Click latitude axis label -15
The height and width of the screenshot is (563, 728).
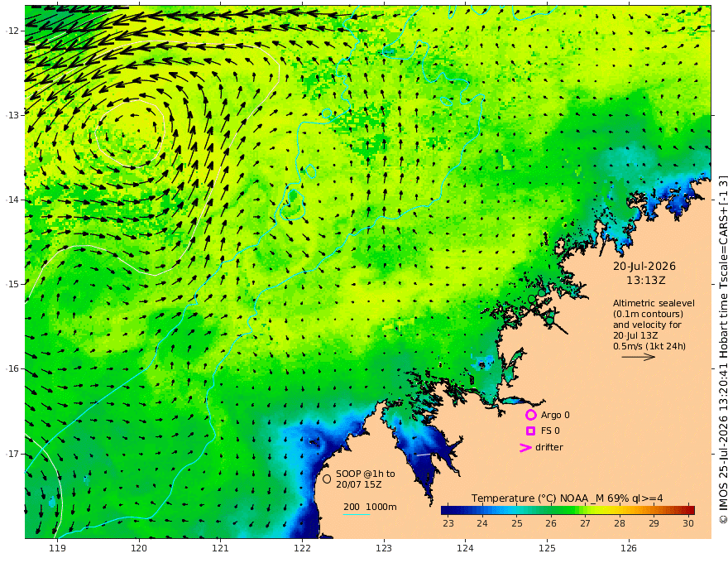point(12,284)
